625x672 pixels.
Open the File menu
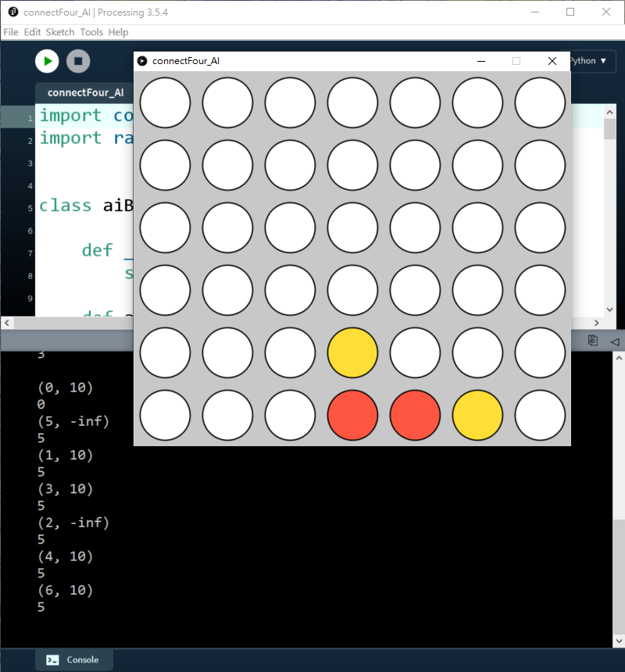click(10, 32)
